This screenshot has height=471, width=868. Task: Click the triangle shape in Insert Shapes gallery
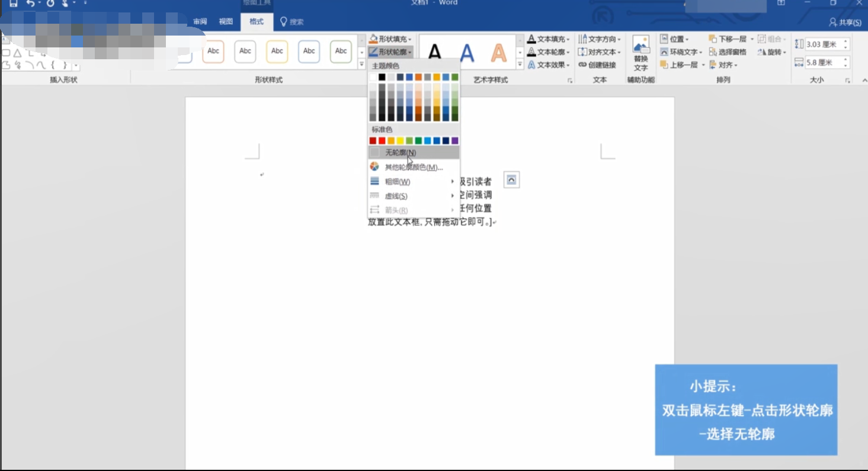(18, 53)
